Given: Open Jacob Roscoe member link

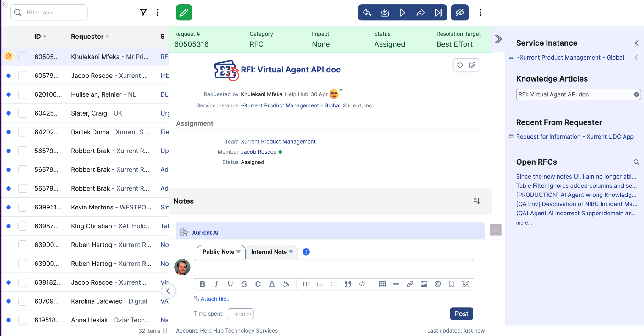Looking at the screenshot, I should 258,152.
